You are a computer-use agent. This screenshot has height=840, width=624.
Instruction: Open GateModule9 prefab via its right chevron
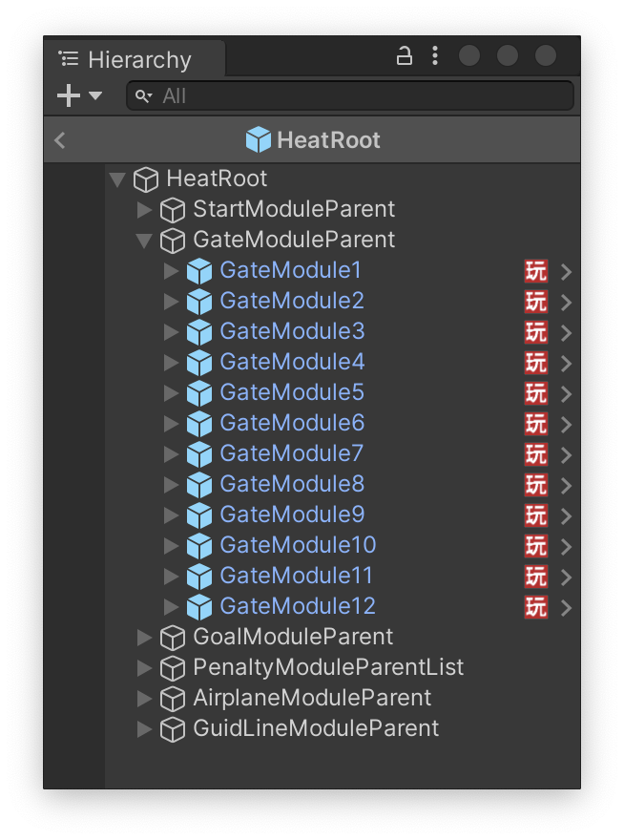(564, 514)
